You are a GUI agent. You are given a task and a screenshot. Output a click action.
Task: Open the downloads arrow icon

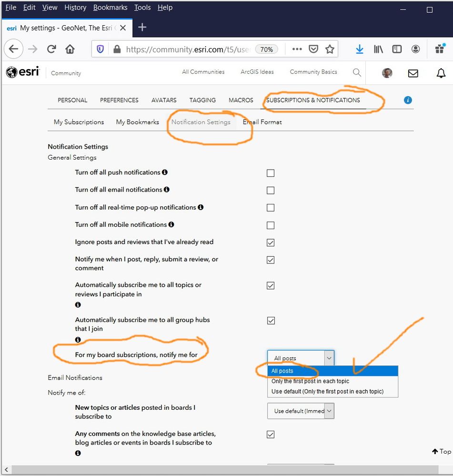(x=360, y=49)
